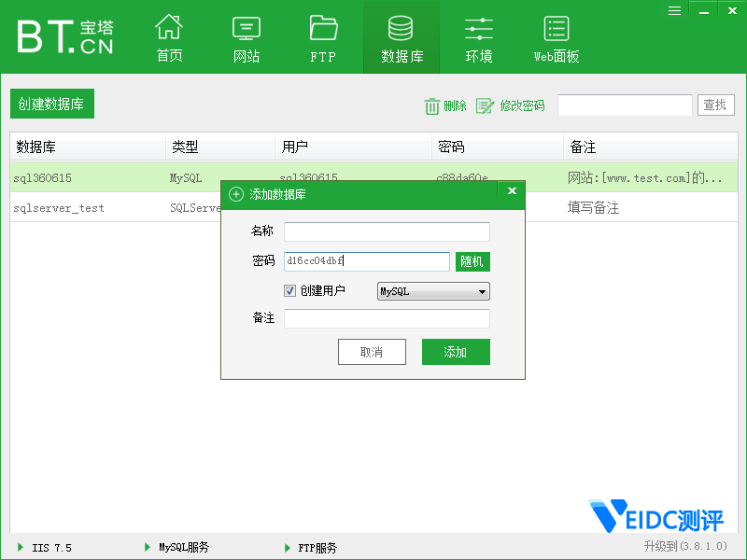The height and width of the screenshot is (560, 747).
Task: Click the 修改密码 edit icon
Action: point(485,106)
